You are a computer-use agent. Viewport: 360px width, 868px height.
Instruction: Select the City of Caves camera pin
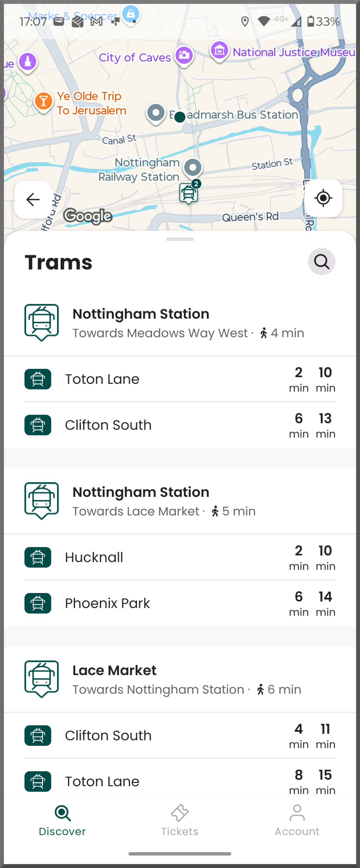[184, 55]
